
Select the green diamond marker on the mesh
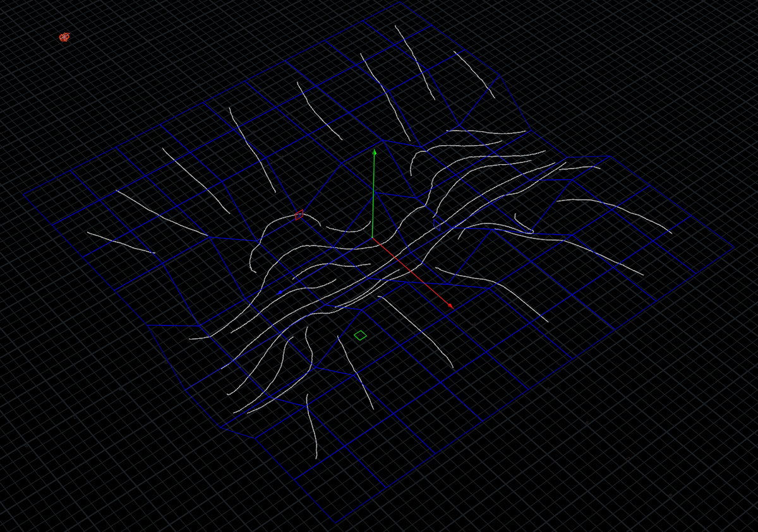pos(360,335)
